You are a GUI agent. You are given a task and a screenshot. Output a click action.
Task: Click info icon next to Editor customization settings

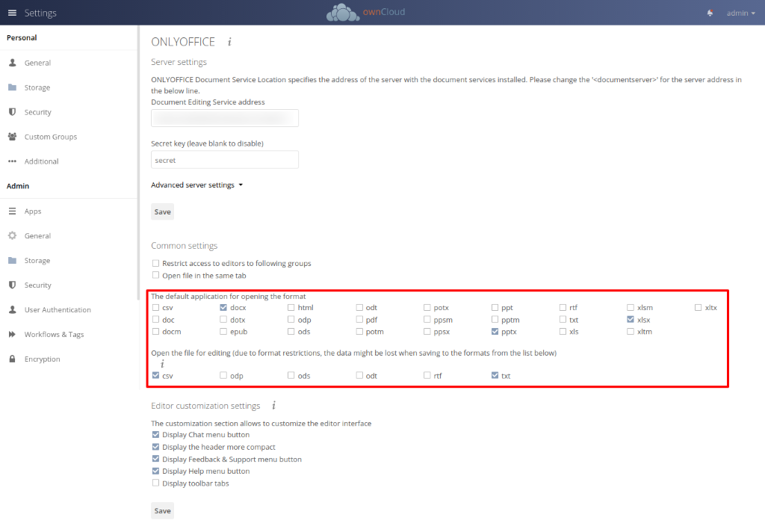[273, 406]
